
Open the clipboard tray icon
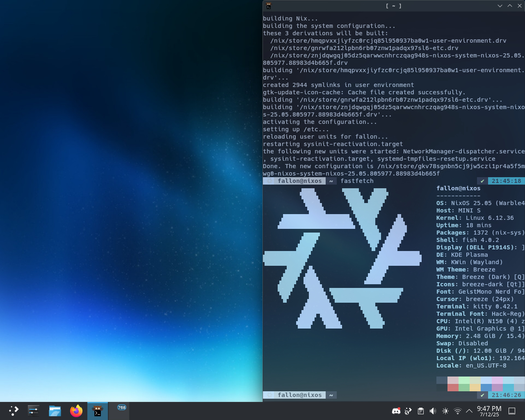coord(421,411)
